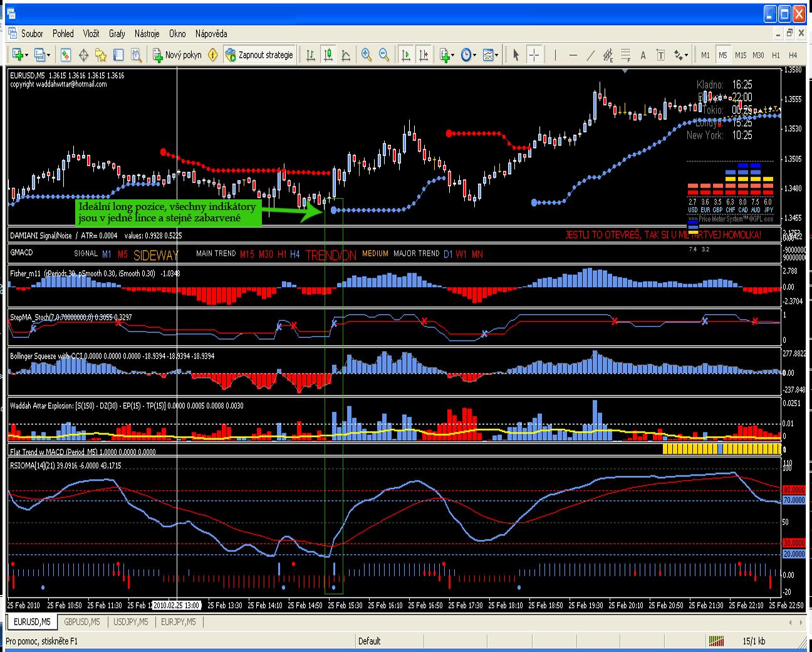This screenshot has height=652, width=812.
Task: Click the connection status bars indicator
Action: (716, 641)
